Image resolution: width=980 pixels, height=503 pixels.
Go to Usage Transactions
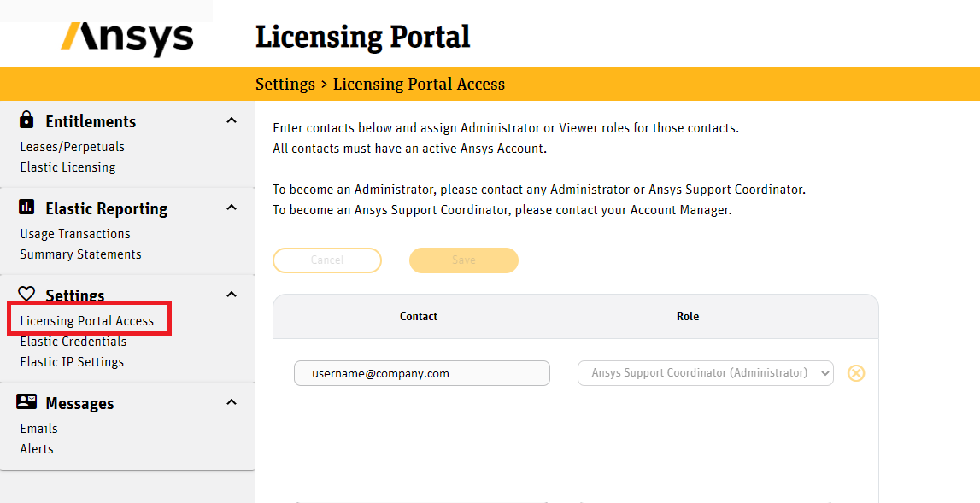(x=75, y=234)
